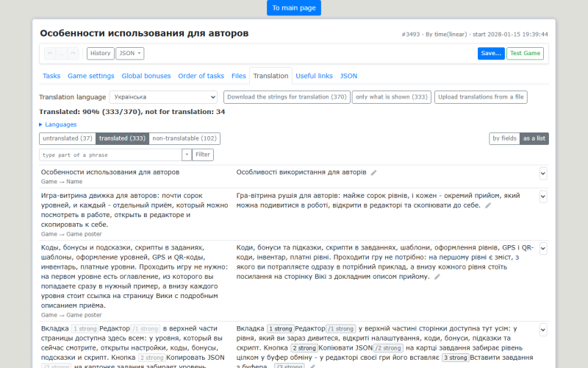The height and width of the screenshot is (368, 588).
Task: Show untranslated (37) strings
Action: pos(68,138)
